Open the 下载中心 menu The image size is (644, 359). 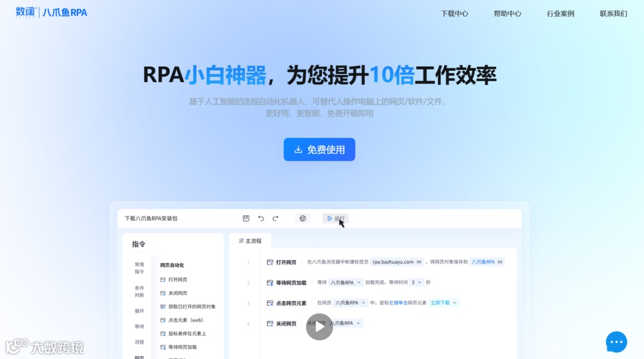pyautogui.click(x=454, y=13)
